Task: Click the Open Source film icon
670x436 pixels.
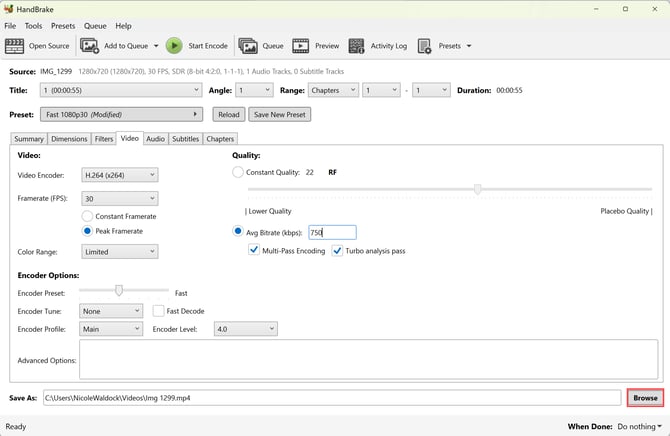Action: (14, 46)
